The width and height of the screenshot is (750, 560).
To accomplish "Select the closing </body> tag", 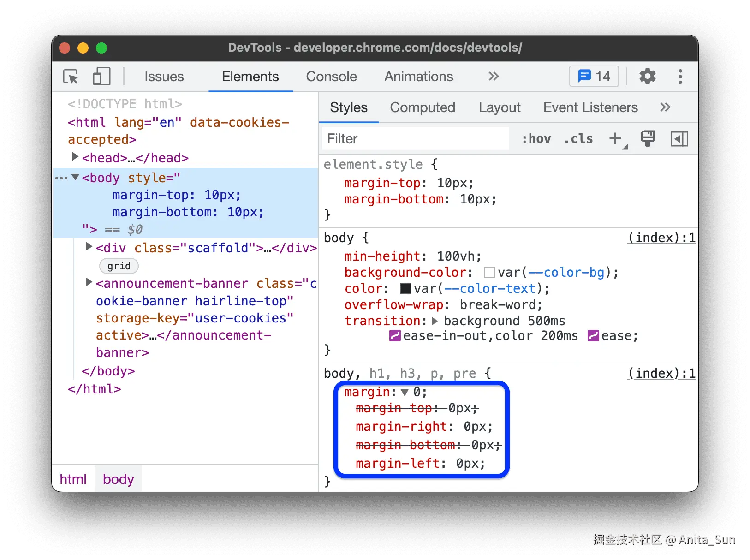I will [108, 371].
